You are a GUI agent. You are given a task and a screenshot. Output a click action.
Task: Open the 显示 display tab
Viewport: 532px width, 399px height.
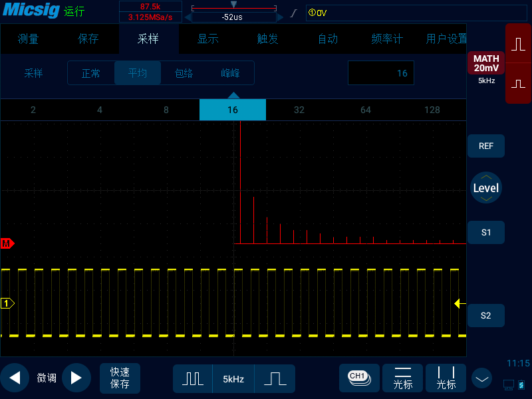click(207, 39)
